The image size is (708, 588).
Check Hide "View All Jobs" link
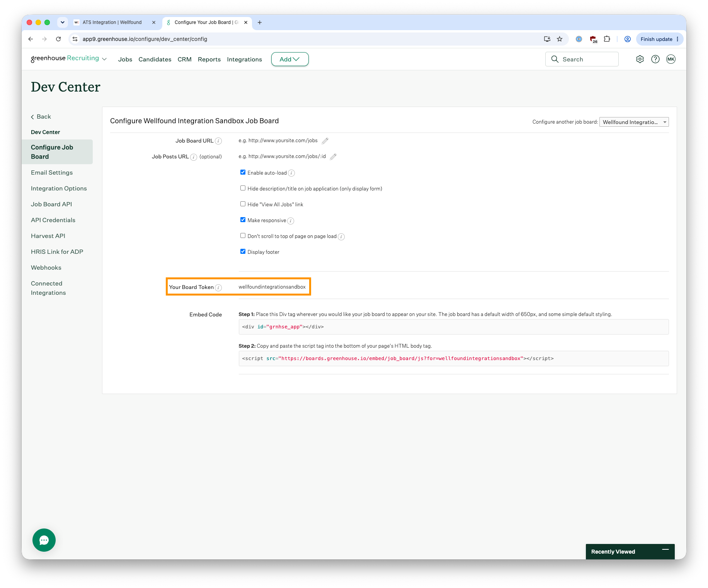pyautogui.click(x=243, y=204)
